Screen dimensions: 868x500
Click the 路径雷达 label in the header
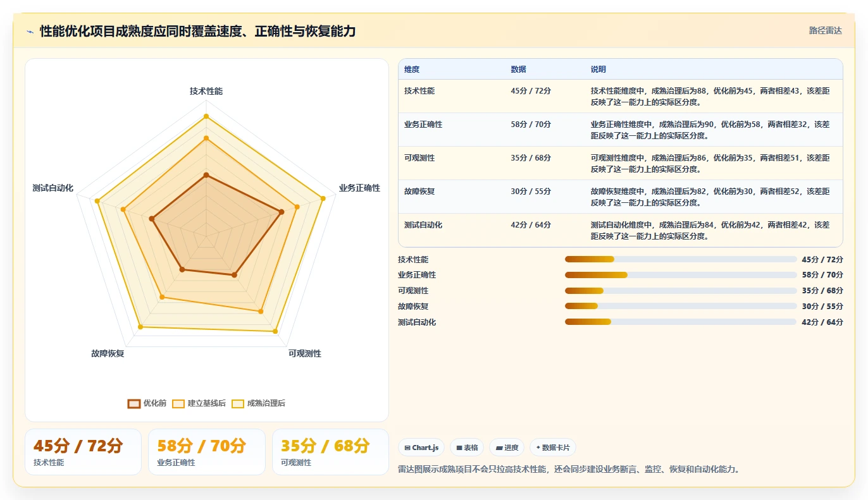(826, 30)
